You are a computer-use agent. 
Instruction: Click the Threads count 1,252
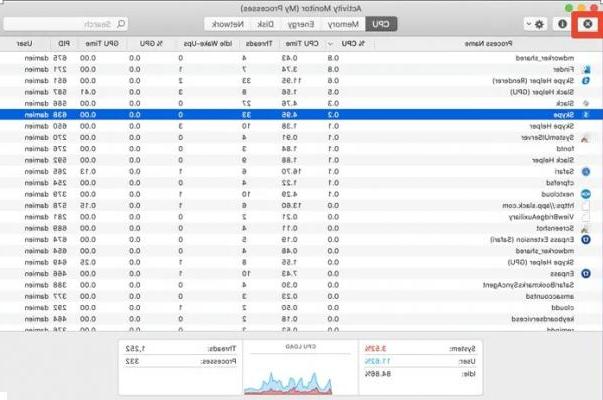coord(135,349)
